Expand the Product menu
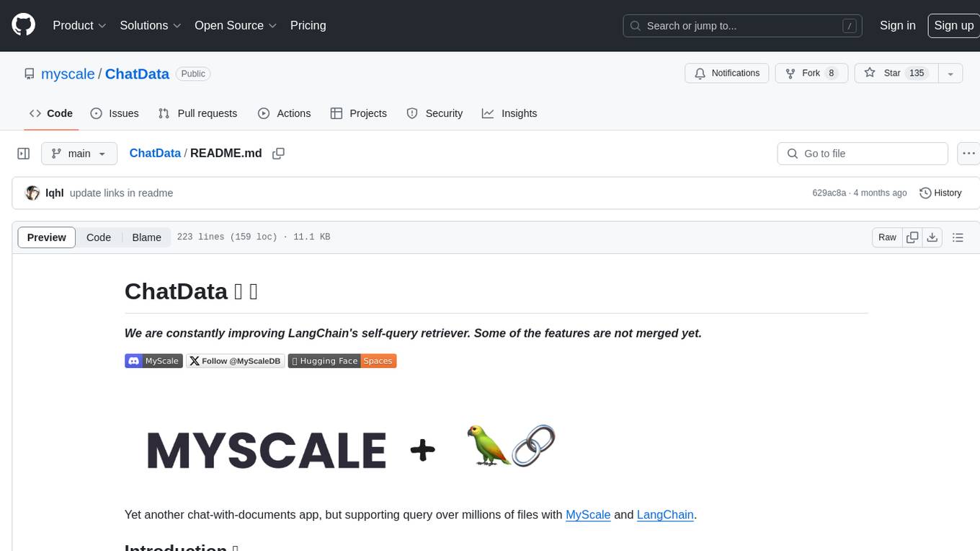This screenshot has width=980, height=551. click(x=79, y=25)
